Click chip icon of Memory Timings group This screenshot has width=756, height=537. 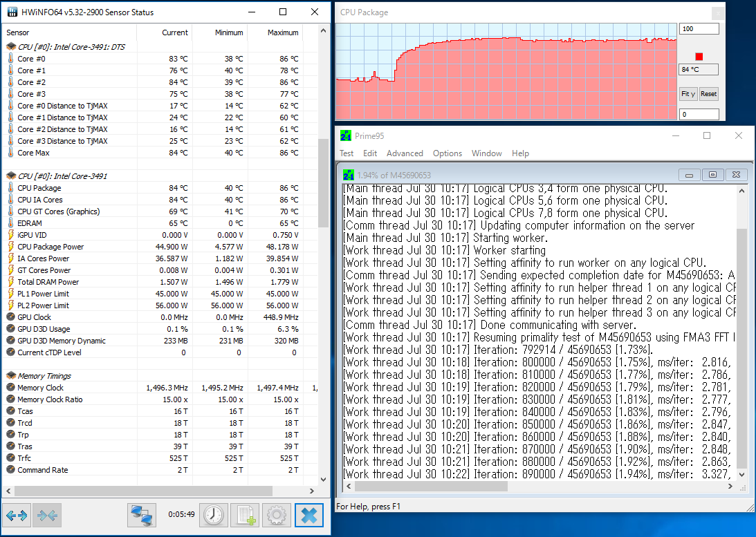coord(11,376)
